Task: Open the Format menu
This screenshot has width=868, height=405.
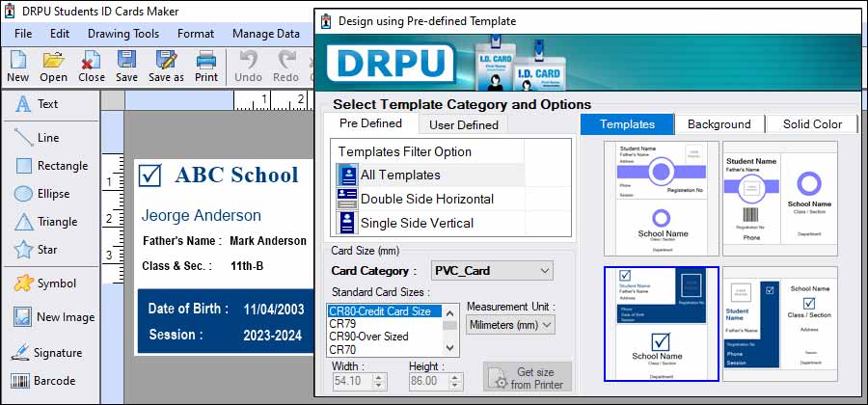Action: click(196, 34)
